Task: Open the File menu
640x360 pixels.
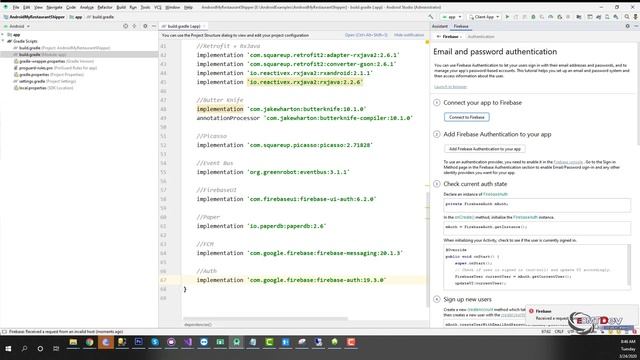Action: pyautogui.click(x=16, y=7)
